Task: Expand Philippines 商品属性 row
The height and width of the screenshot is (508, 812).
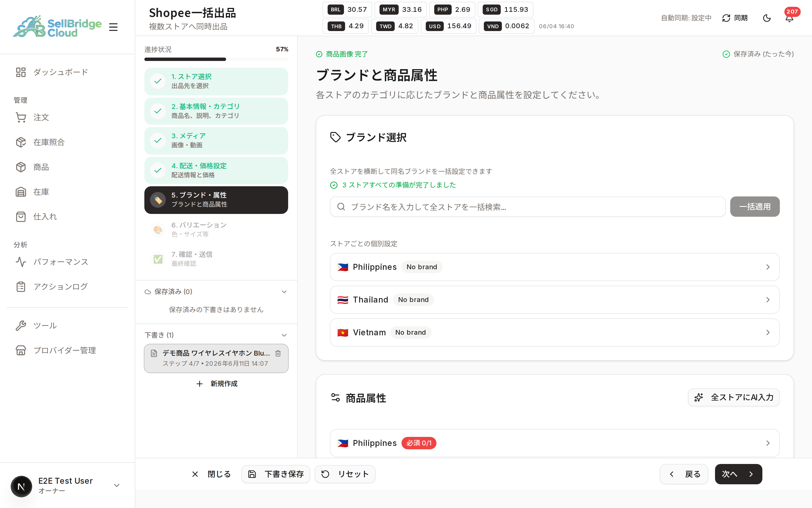Action: pos(555,443)
